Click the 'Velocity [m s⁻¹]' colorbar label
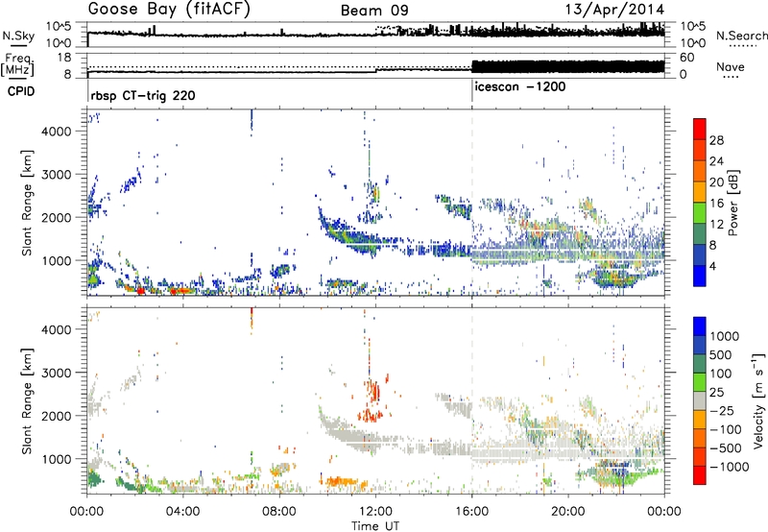The image size is (768, 532). (758, 400)
